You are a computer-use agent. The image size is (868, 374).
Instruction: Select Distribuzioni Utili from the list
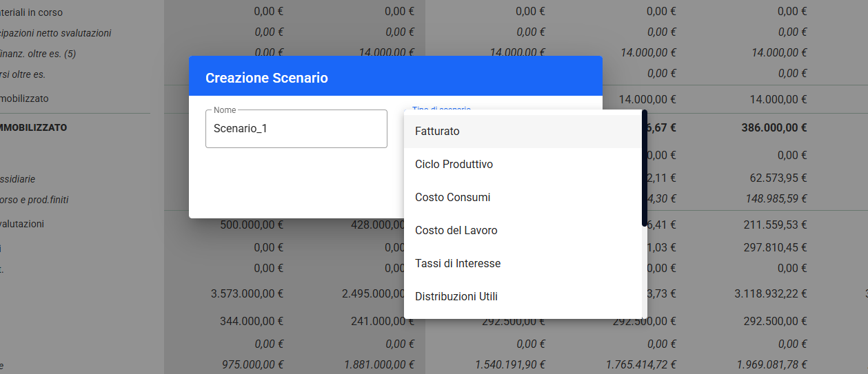pyautogui.click(x=456, y=296)
